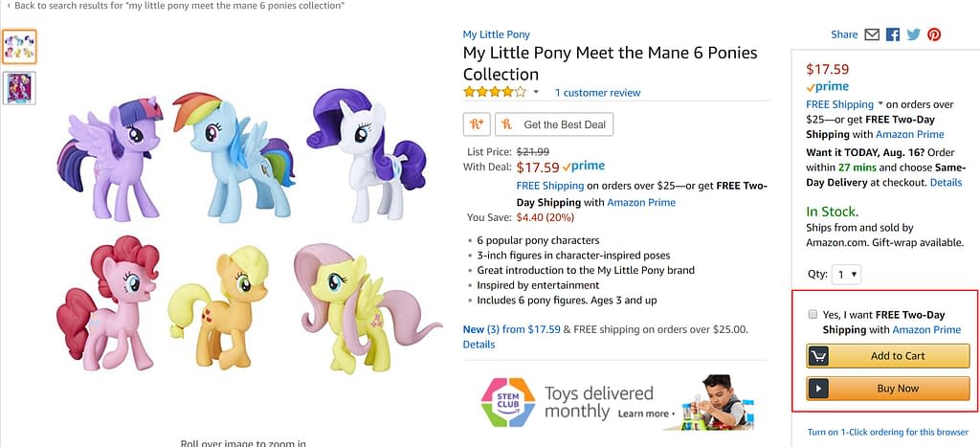Image resolution: width=980 pixels, height=447 pixels.
Task: Click the Honey plus icon button
Action: [477, 124]
